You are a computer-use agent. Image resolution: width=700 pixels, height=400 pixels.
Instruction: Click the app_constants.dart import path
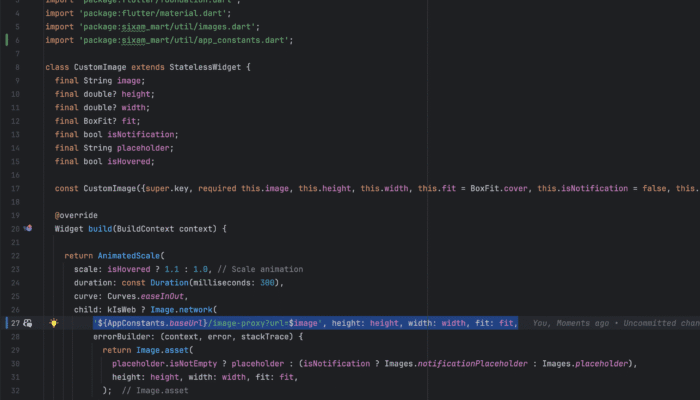(186, 40)
